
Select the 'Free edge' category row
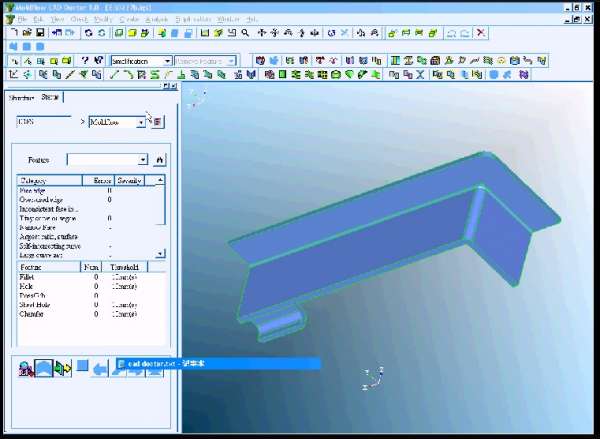click(86, 190)
